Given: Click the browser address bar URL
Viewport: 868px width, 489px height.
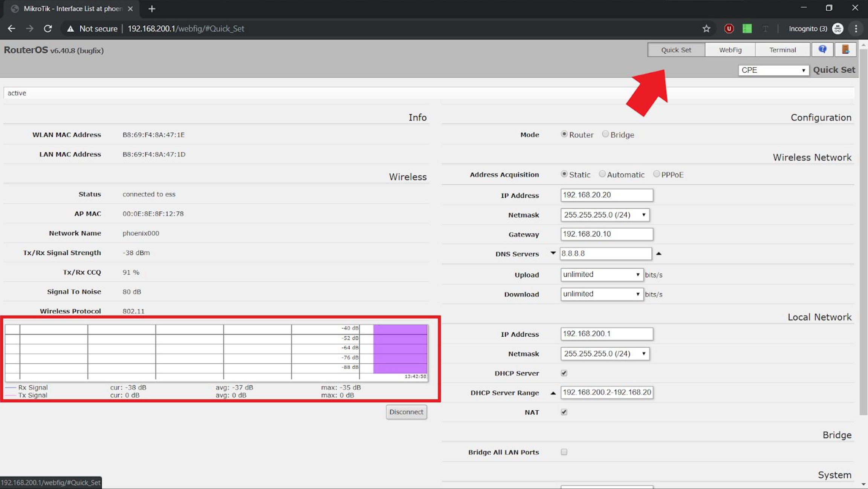Looking at the screenshot, I should pyautogui.click(x=186, y=29).
